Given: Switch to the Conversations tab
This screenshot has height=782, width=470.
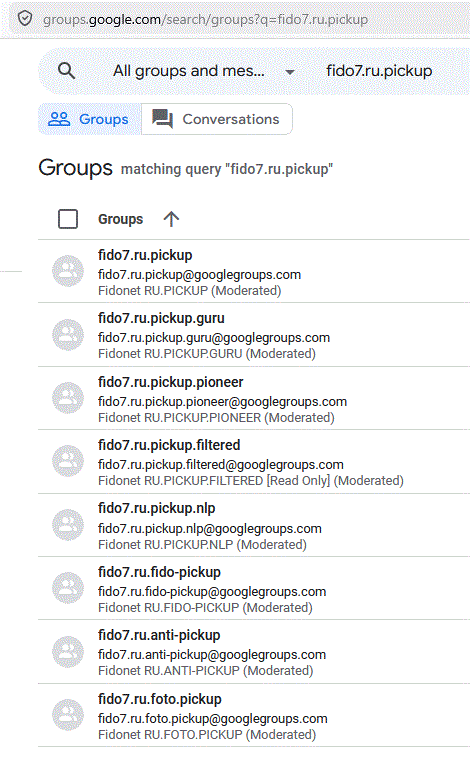Looking at the screenshot, I should (217, 119).
